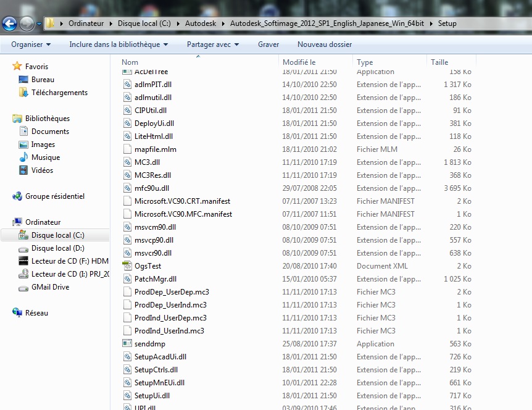
Task: Expand arrow after Ordinateur in breadcrumb
Action: point(111,23)
